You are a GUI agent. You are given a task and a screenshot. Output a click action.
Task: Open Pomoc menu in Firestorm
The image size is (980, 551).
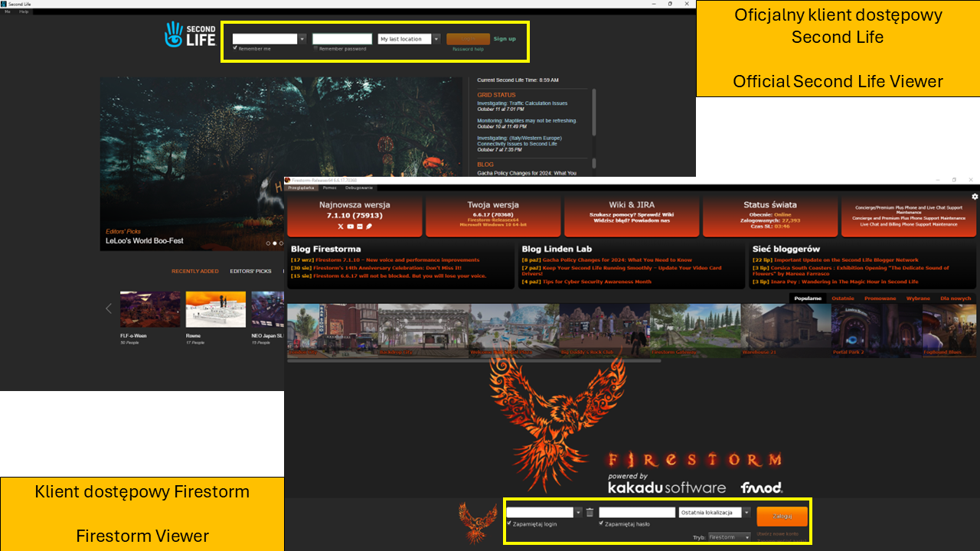click(330, 187)
